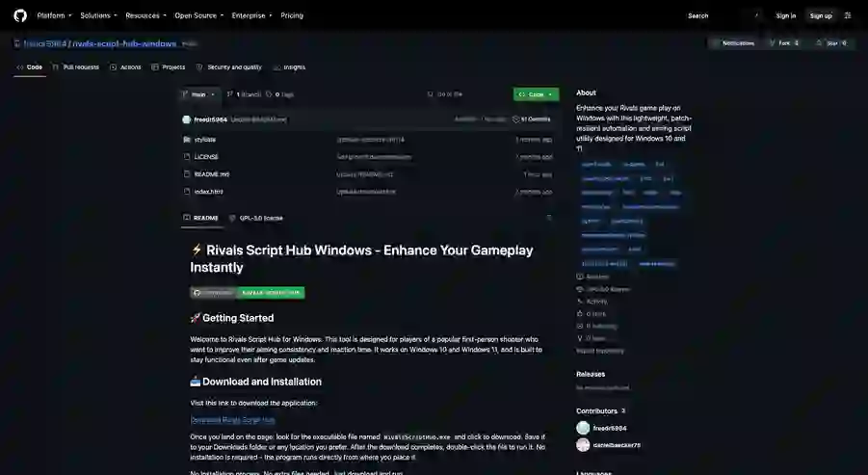Open the LICENSE file
This screenshot has height=475, width=868.
(x=206, y=157)
